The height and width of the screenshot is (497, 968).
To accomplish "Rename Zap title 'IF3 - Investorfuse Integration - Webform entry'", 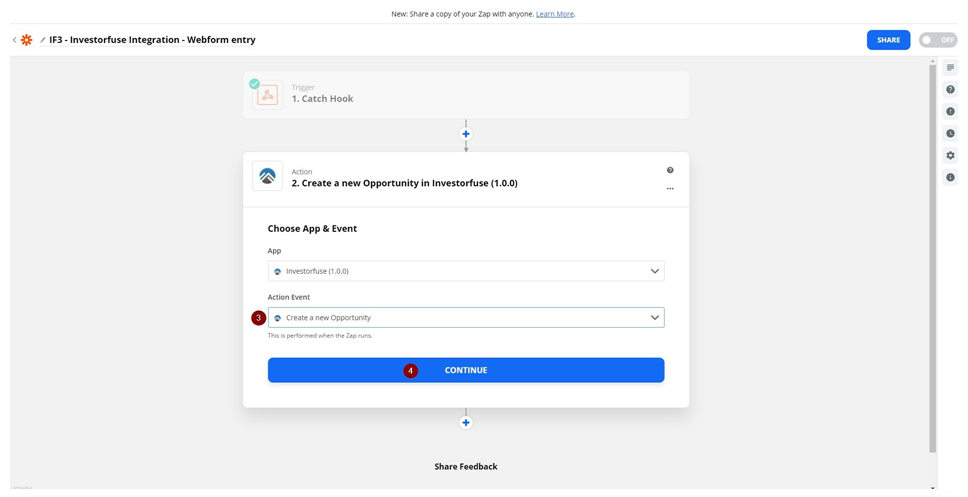I will coord(152,40).
